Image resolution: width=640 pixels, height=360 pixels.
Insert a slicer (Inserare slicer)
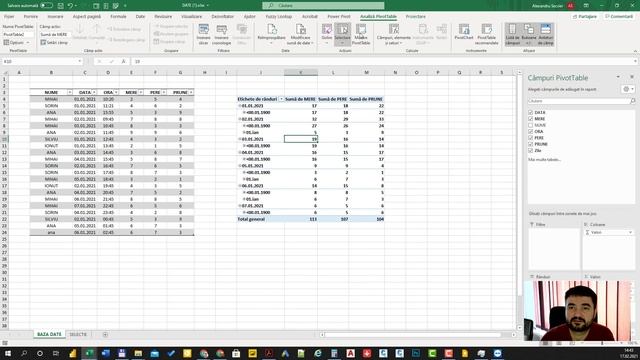[x=203, y=34]
